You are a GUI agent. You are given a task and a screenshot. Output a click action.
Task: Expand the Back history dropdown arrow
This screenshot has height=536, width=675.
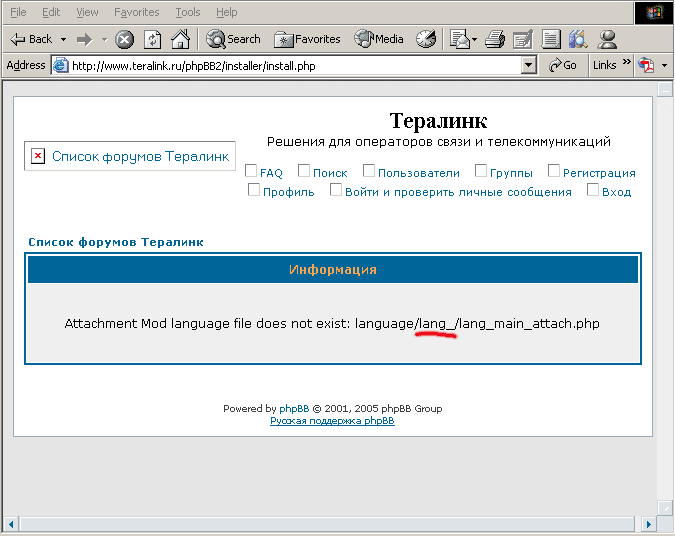tap(64, 40)
